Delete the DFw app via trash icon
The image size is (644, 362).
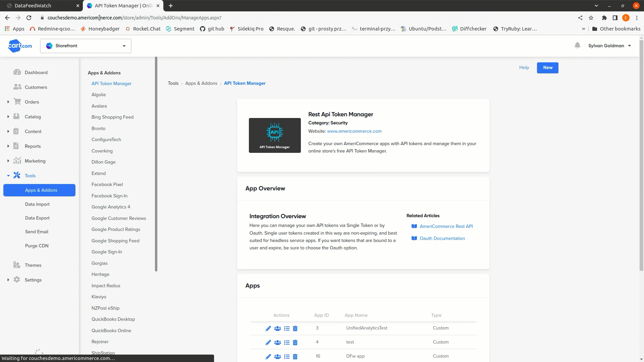click(295, 357)
